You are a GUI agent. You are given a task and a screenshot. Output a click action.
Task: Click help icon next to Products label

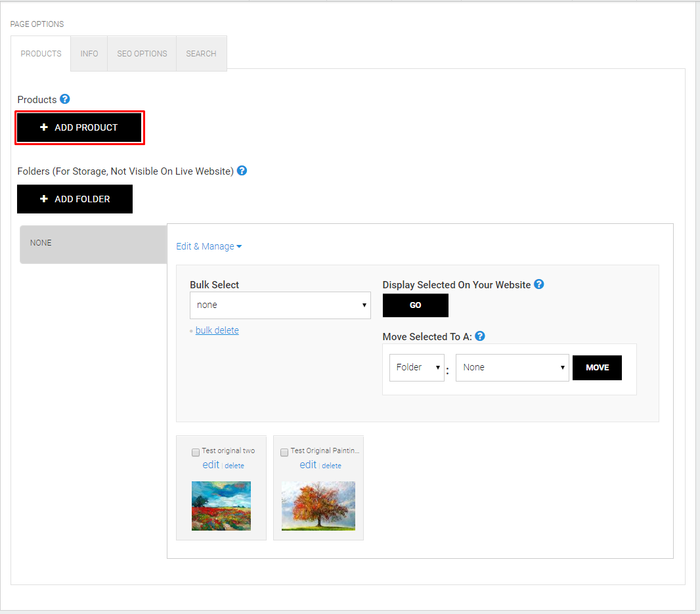tap(65, 99)
